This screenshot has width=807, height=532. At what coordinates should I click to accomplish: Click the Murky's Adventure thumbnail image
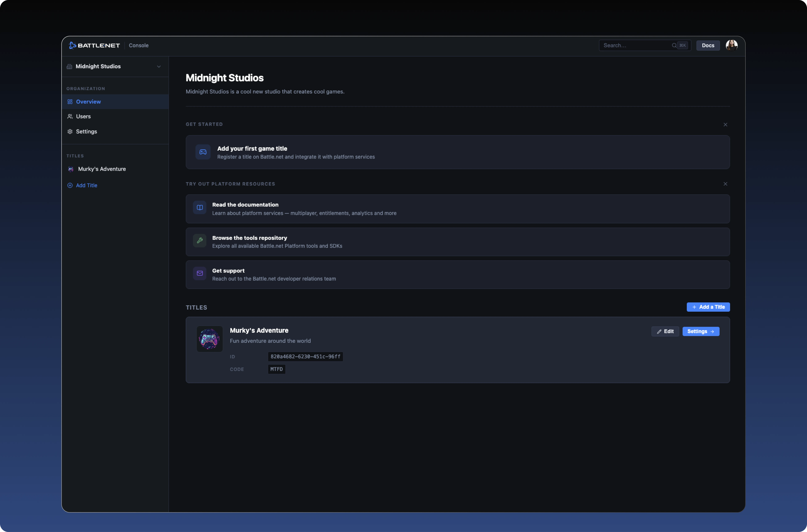pos(210,339)
